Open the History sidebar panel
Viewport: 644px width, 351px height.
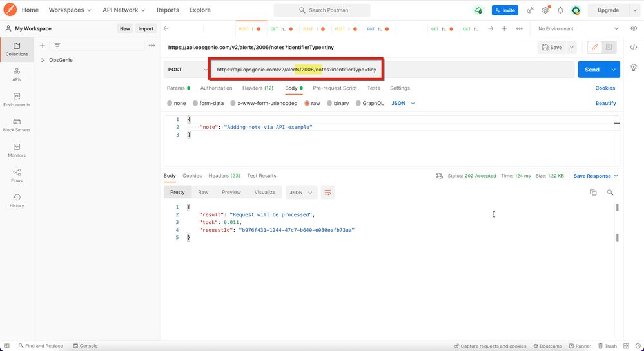click(17, 201)
